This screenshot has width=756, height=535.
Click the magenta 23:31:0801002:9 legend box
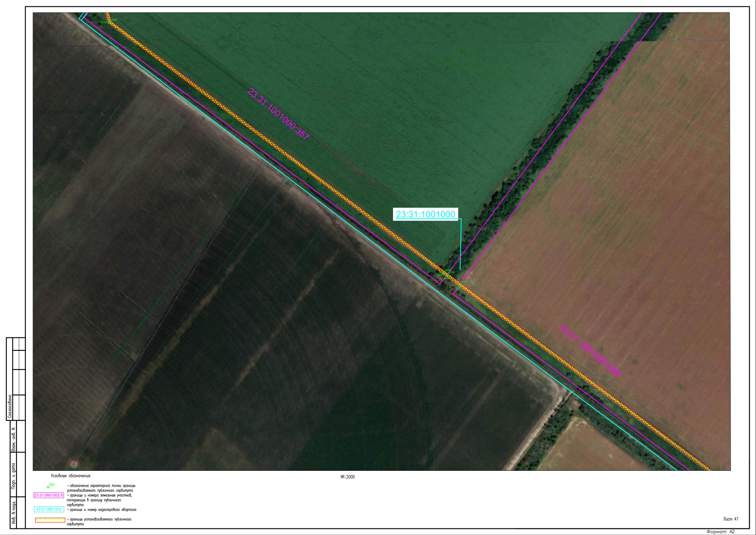[49, 495]
